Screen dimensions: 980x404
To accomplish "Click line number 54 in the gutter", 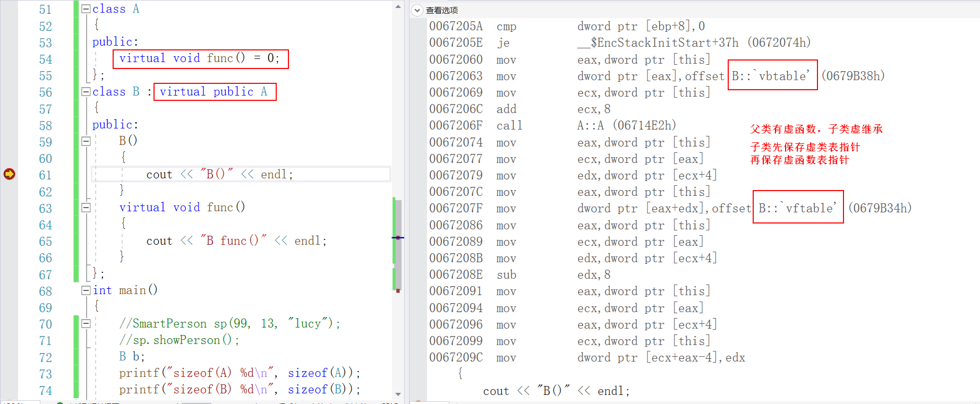I will point(46,59).
